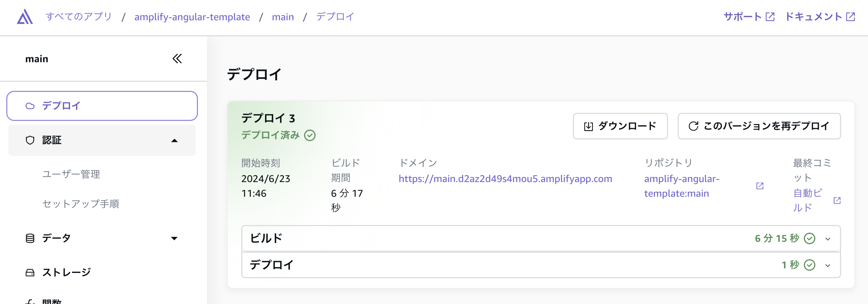Select the デプロイ cloud icon in sidebar
The height and width of the screenshot is (304, 868).
tap(30, 105)
